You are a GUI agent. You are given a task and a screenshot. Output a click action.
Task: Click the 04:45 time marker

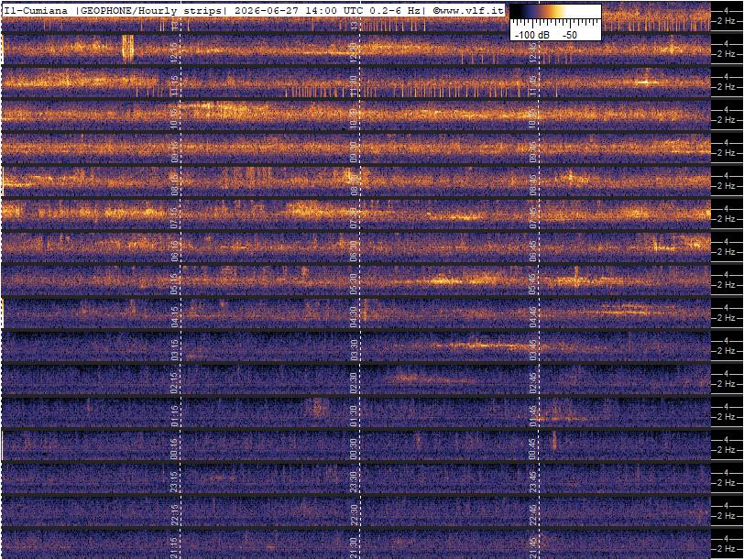(x=532, y=316)
